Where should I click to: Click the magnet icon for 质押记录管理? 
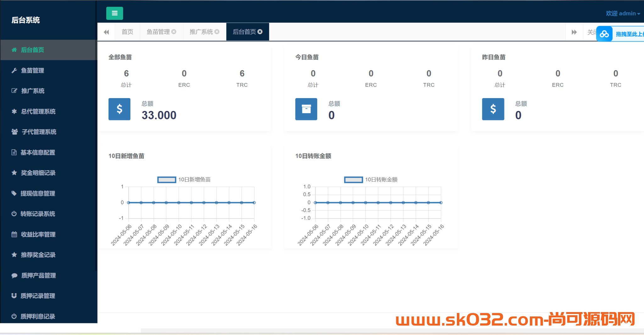(14, 296)
